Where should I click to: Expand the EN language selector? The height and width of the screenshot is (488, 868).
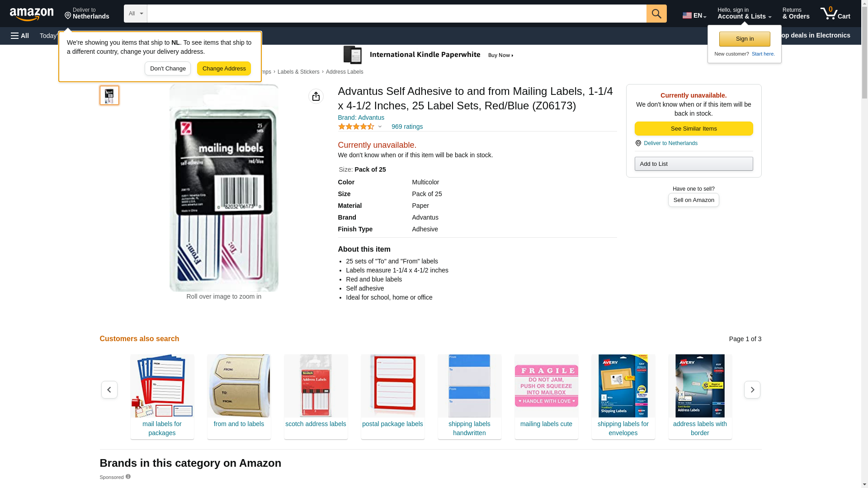pos(694,15)
